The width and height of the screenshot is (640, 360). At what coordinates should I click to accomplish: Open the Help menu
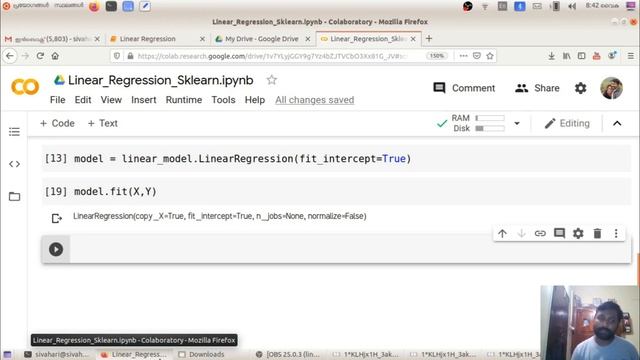[255, 100]
